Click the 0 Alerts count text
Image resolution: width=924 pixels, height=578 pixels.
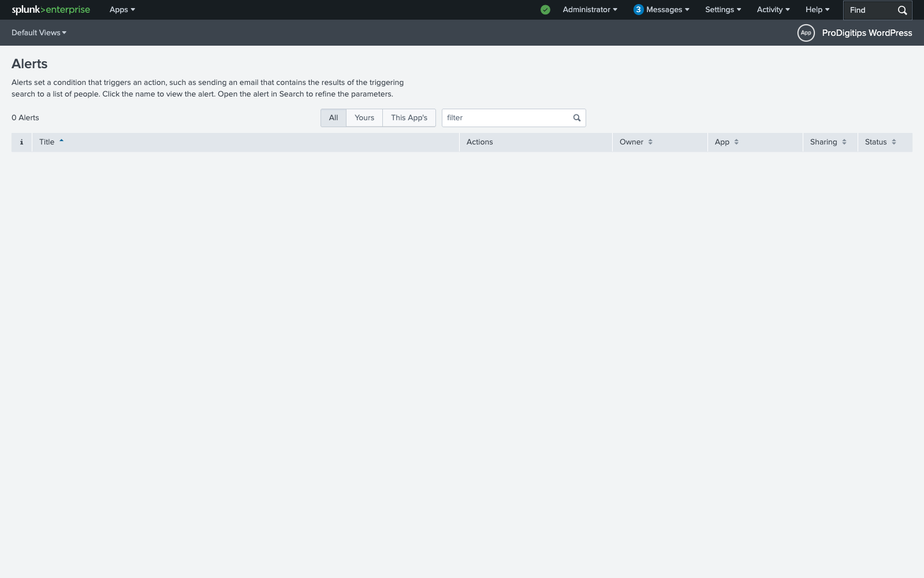(x=25, y=118)
